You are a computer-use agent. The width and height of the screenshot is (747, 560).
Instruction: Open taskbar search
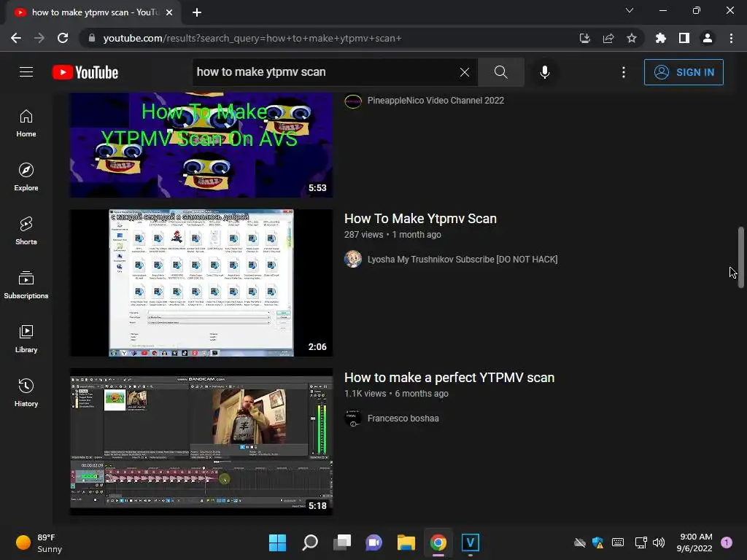coord(309,542)
